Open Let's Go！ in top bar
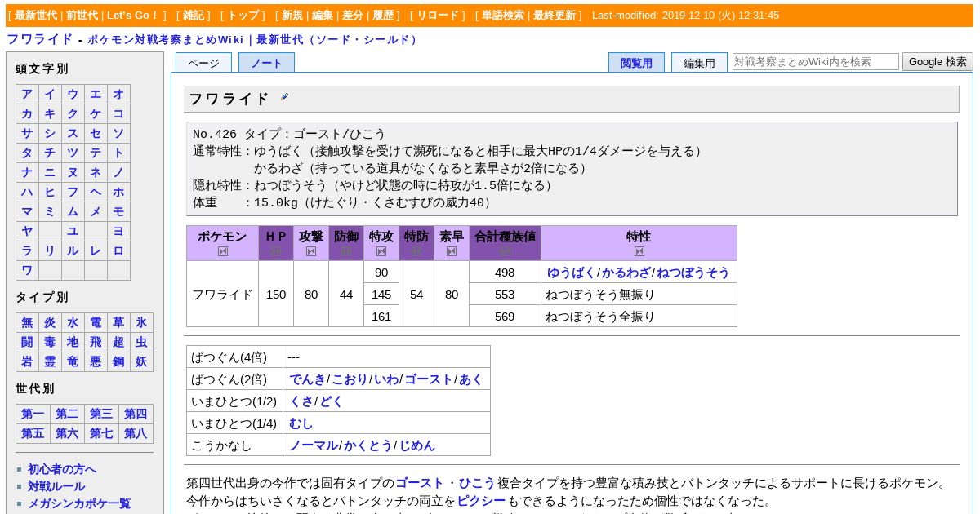 (133, 16)
